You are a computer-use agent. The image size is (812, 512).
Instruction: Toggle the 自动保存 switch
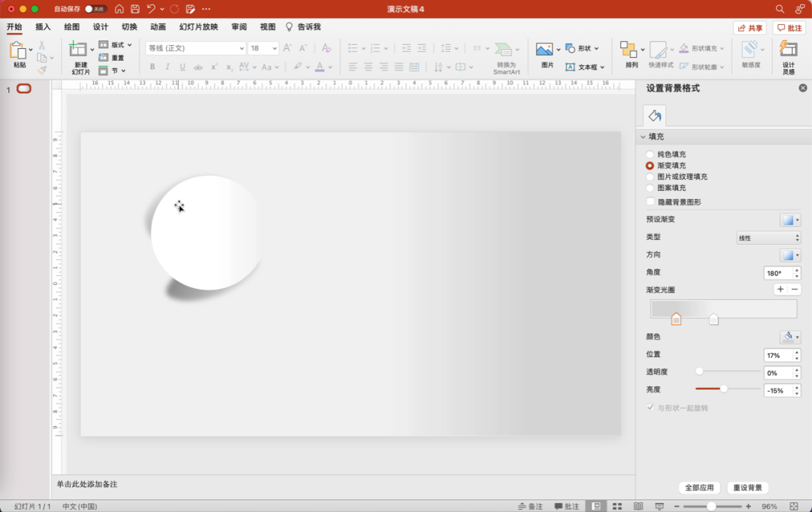[x=95, y=9]
